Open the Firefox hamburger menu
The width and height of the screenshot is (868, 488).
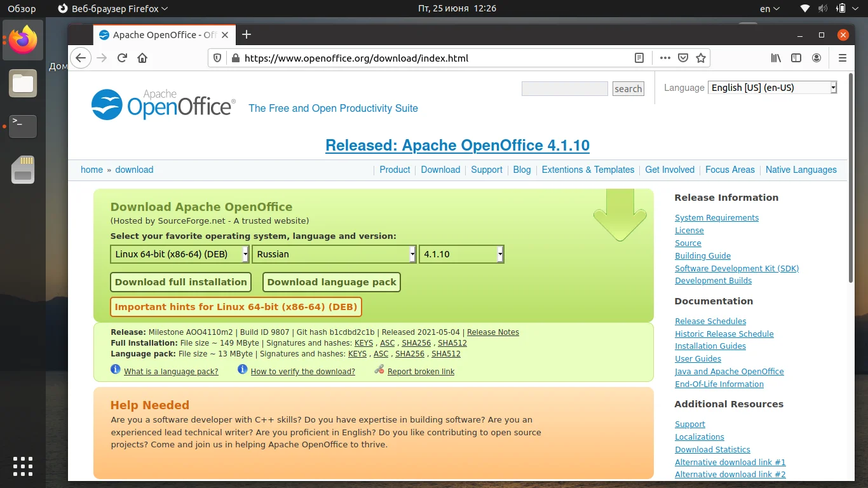pos(843,58)
